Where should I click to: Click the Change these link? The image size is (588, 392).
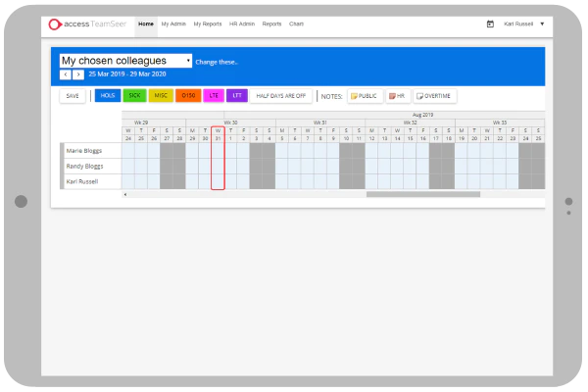[217, 63]
